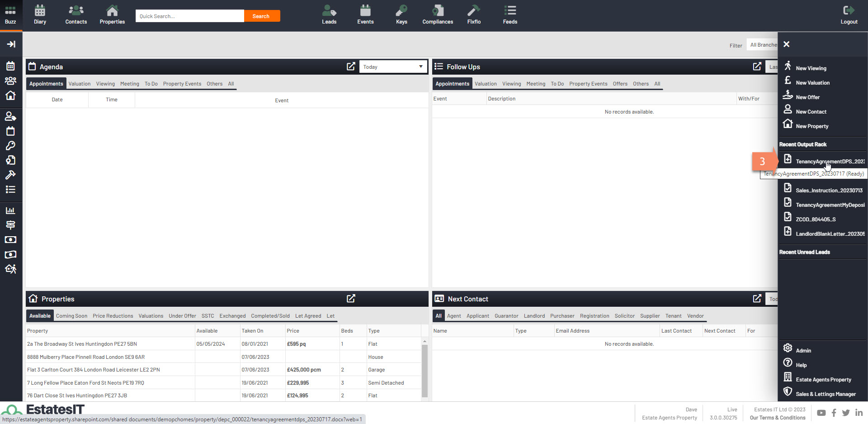Open Feeds from the top bar
The image size is (868, 424).
click(510, 15)
